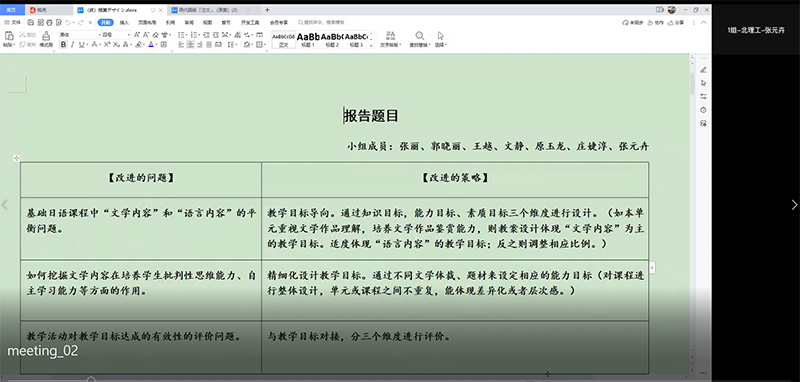
Task: Click the new tab plus button
Action: tap(267, 10)
